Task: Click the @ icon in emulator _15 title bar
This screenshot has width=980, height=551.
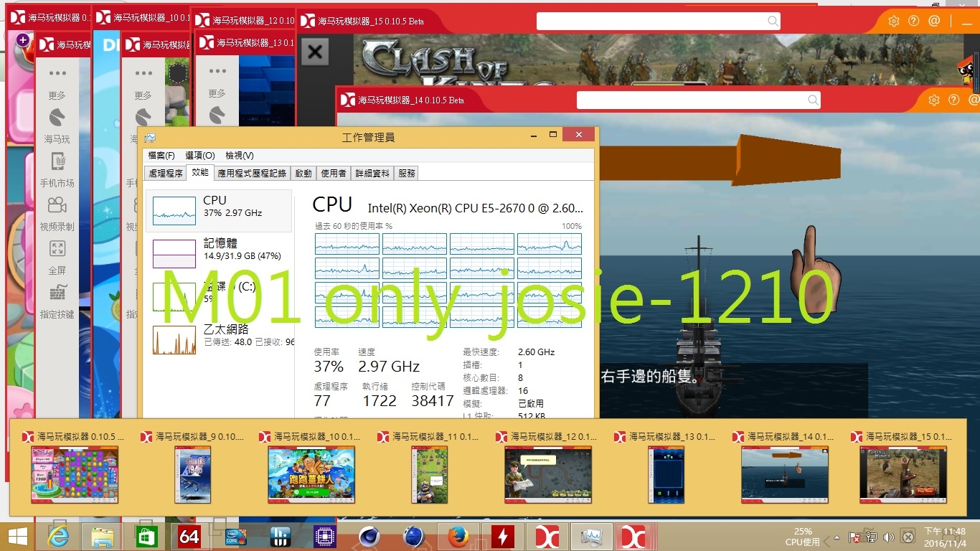Action: click(x=934, y=21)
